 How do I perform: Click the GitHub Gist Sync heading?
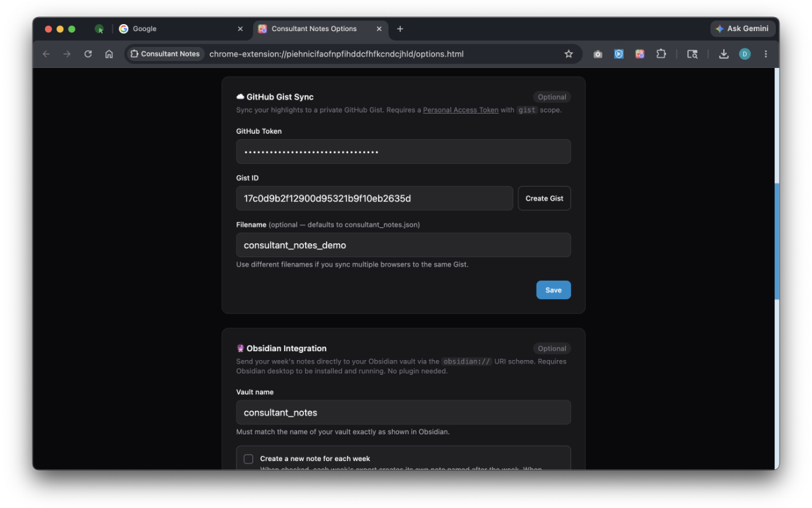point(275,97)
